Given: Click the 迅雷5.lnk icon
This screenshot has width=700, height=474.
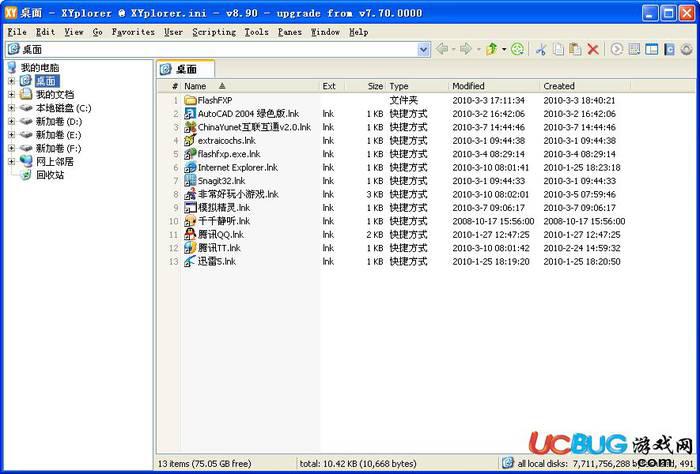Looking at the screenshot, I should 190,261.
